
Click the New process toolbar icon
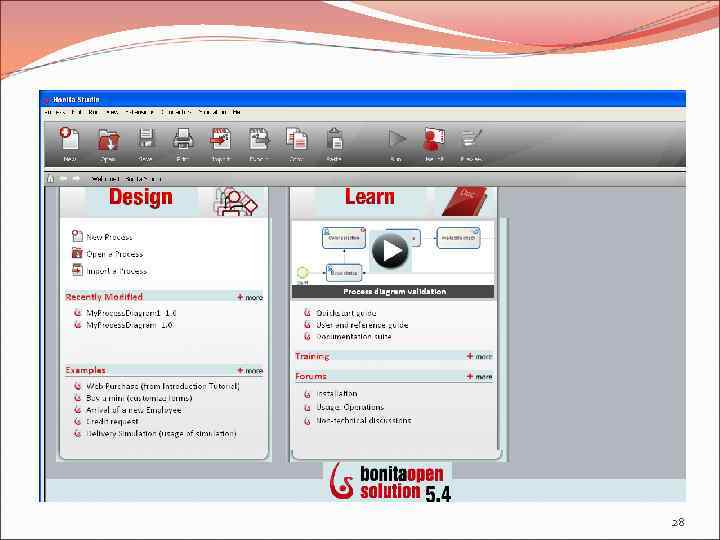[69, 140]
